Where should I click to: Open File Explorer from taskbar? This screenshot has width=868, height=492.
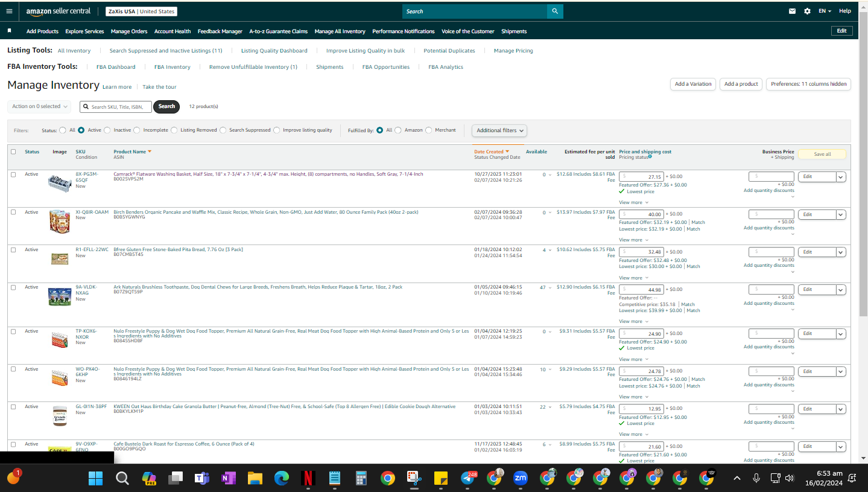pyautogui.click(x=255, y=479)
